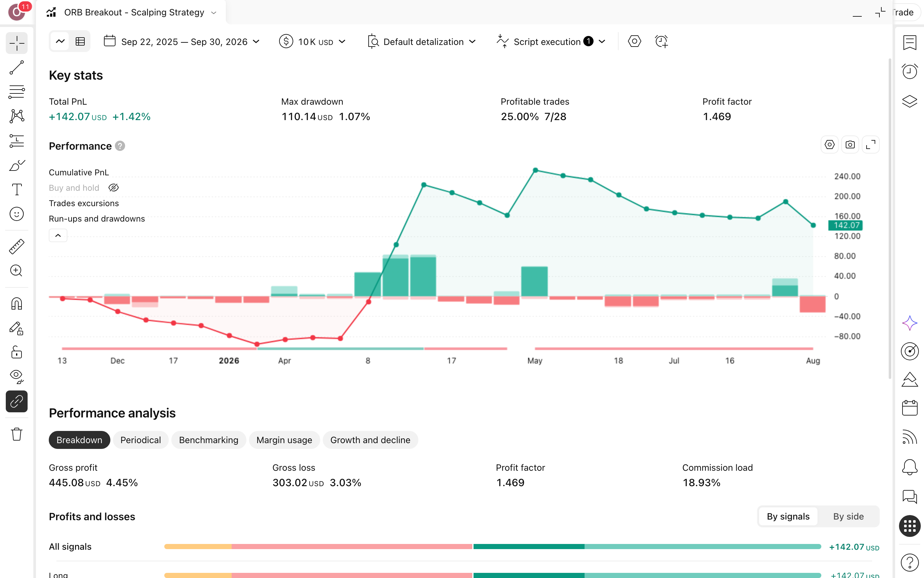Select the patterns drawing tool
The width and height of the screenshot is (924, 578).
point(17,116)
